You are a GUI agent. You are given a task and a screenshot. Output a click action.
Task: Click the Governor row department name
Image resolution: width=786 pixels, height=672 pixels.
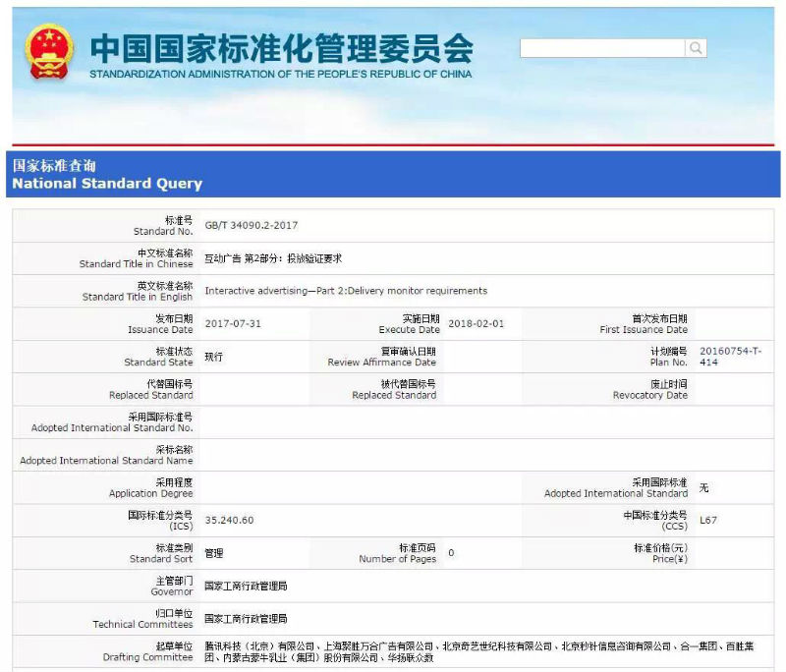[246, 586]
